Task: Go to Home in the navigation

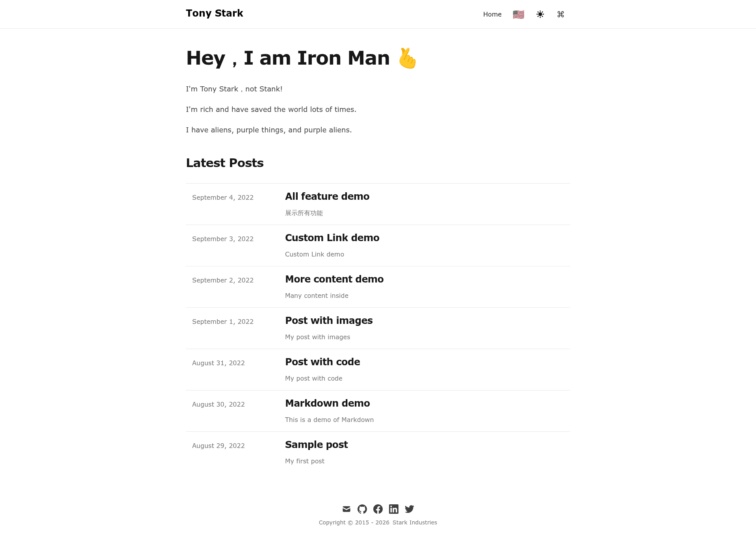Action: click(x=492, y=14)
